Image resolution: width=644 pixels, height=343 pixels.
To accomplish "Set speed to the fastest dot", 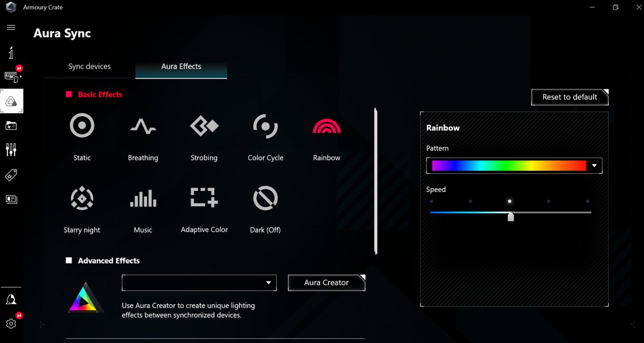I will [588, 201].
